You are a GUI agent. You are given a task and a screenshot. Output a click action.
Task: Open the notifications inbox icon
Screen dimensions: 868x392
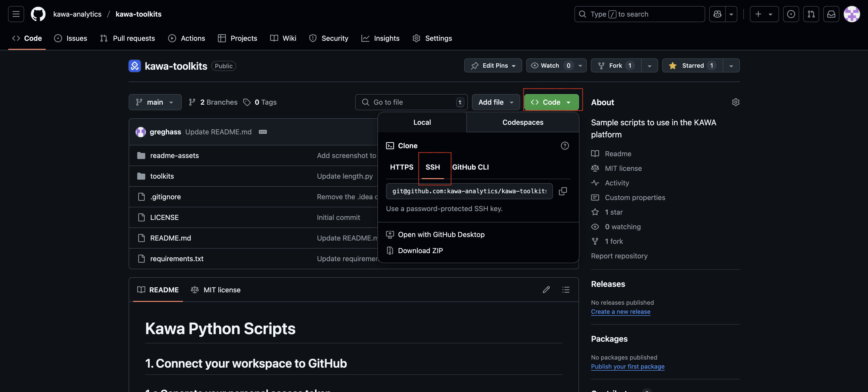pyautogui.click(x=831, y=14)
